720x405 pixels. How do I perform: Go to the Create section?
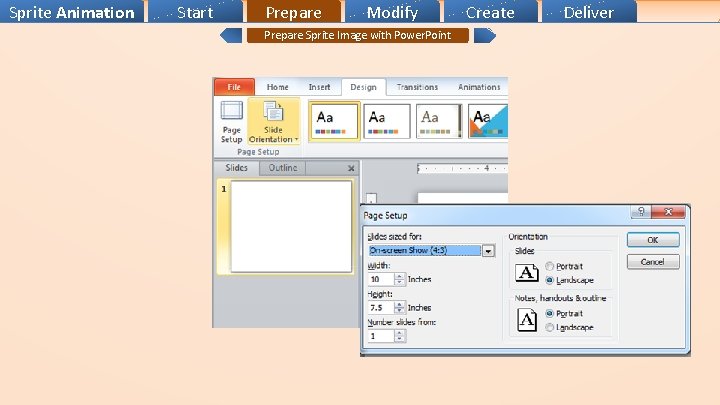(490, 11)
